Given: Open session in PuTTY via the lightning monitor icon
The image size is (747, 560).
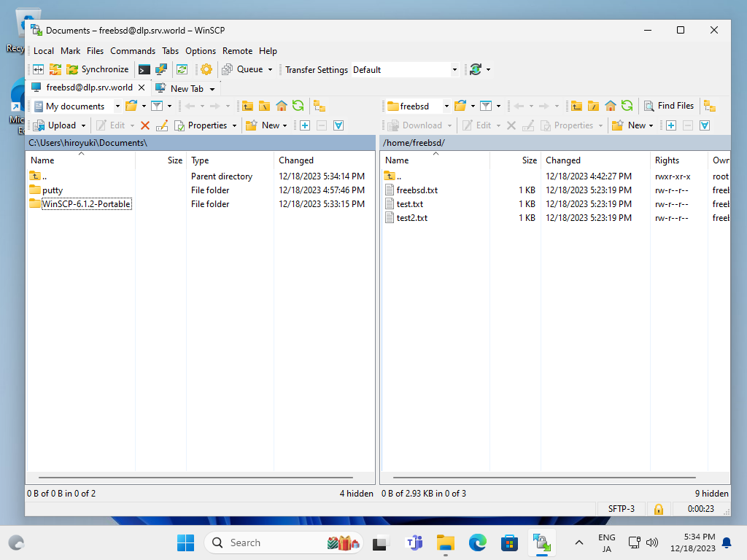Looking at the screenshot, I should (161, 69).
